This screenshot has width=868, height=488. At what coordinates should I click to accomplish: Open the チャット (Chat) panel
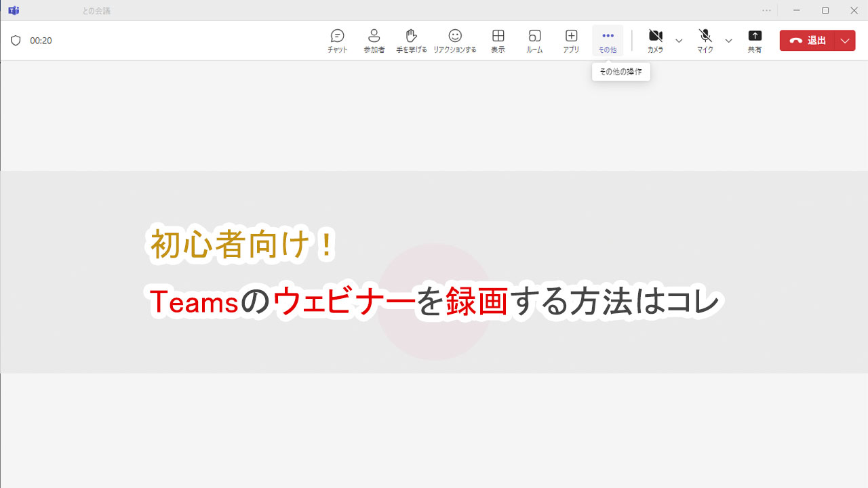pyautogui.click(x=337, y=40)
